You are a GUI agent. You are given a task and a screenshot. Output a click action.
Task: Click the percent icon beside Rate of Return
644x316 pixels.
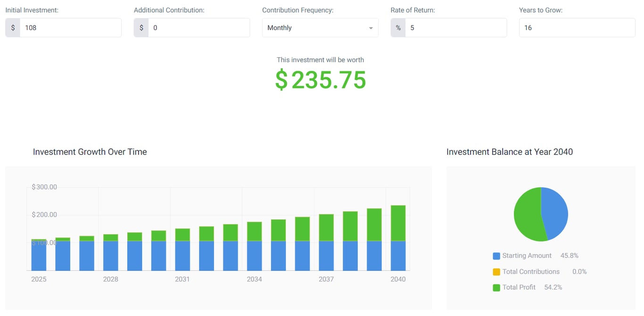pos(398,27)
